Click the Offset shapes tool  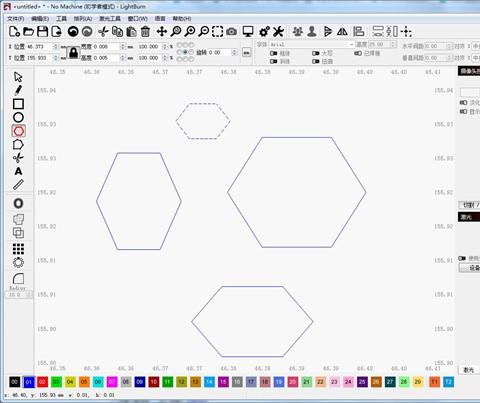(x=18, y=203)
